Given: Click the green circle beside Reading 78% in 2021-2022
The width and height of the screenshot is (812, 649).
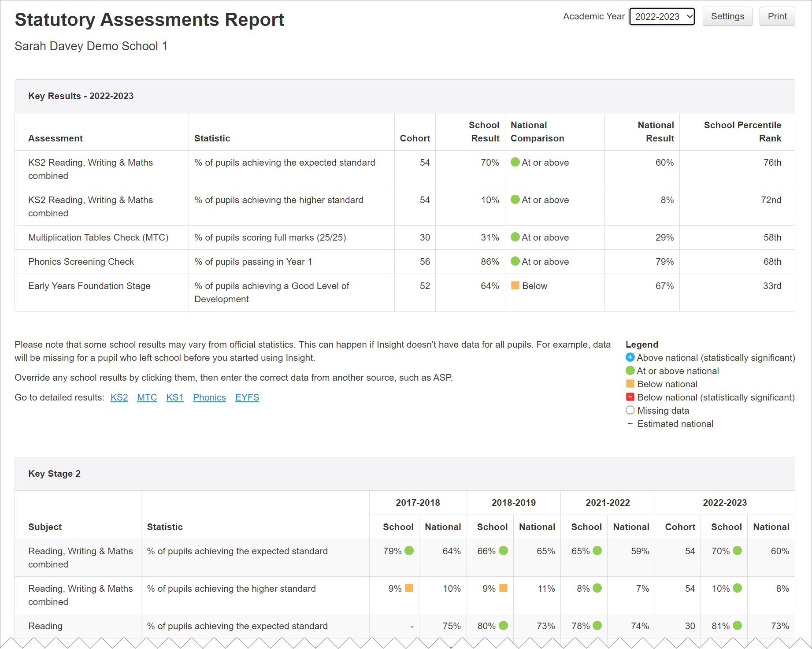Looking at the screenshot, I should click(597, 626).
